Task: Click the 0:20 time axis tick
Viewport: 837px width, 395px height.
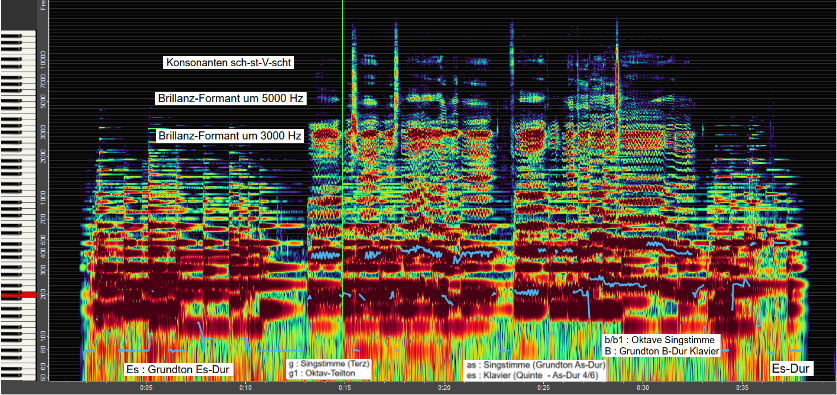Action: [x=445, y=388]
